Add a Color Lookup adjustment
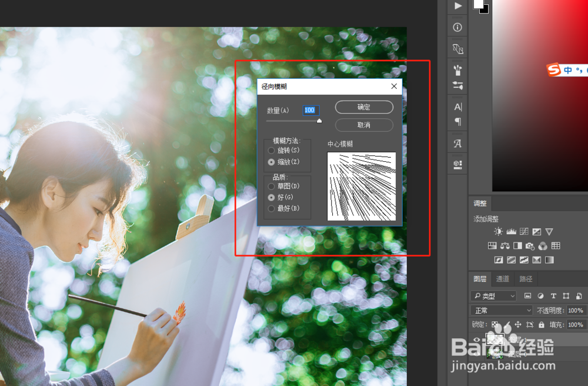The image size is (588, 386). click(x=556, y=246)
